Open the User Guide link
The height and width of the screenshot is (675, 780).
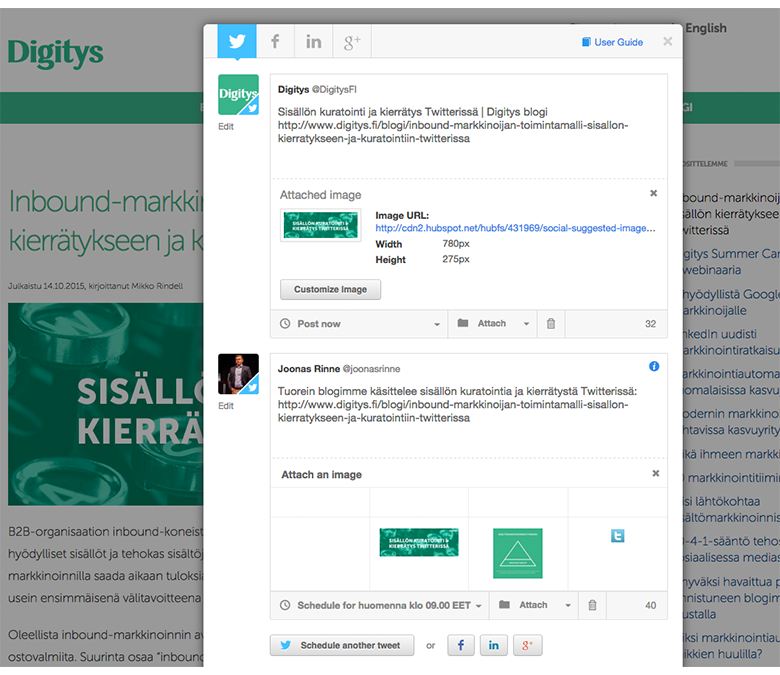tap(612, 42)
